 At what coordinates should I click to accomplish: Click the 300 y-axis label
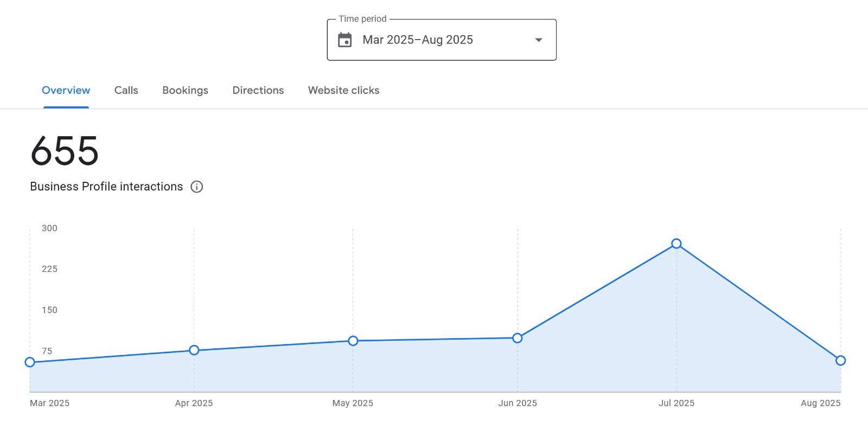click(49, 228)
